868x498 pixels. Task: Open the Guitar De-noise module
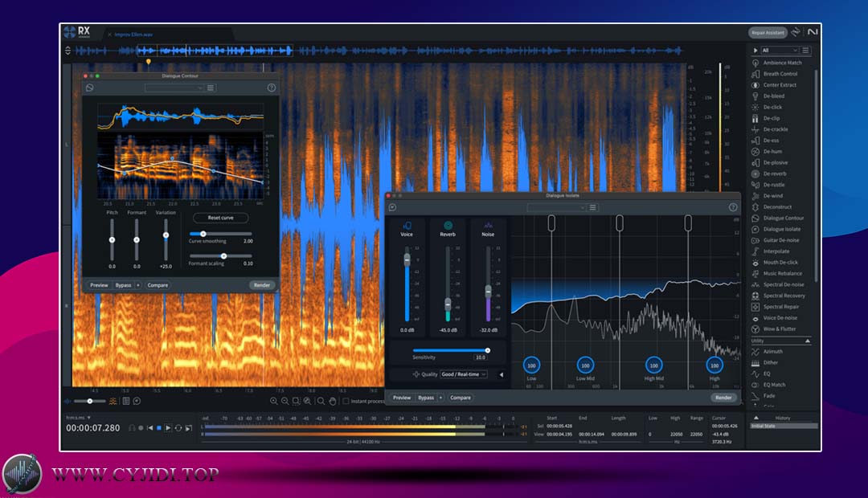pos(775,240)
